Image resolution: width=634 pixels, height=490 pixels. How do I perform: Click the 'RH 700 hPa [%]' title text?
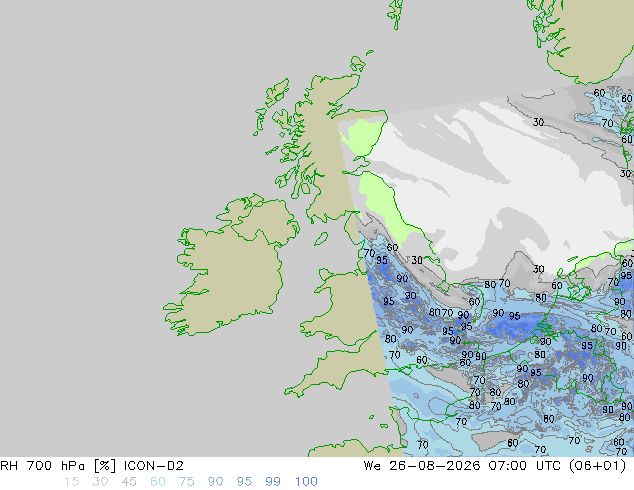click(x=58, y=466)
